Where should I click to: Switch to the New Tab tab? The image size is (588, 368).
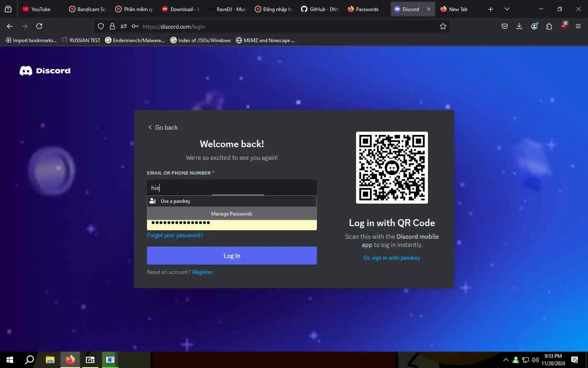pyautogui.click(x=459, y=9)
